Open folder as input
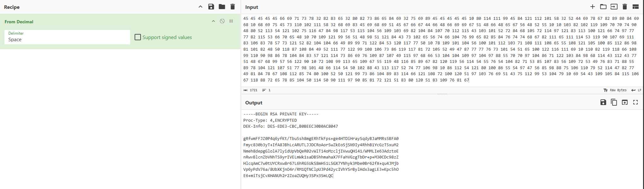 603,7
